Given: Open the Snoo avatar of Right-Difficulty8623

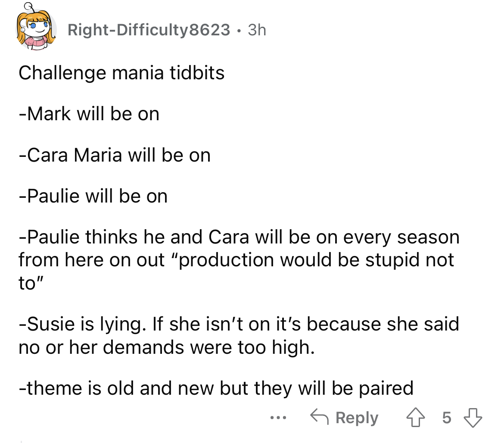Looking at the screenshot, I should coord(36,28).
